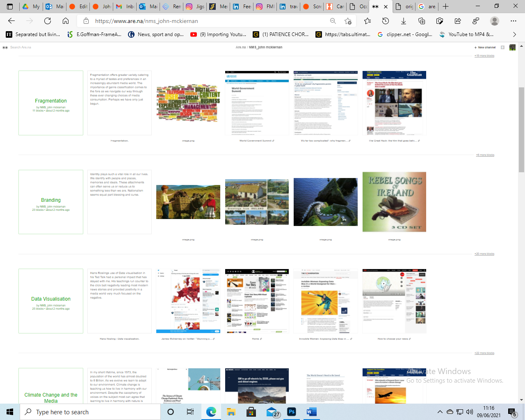The height and width of the screenshot is (420, 525).
Task: Switch to the LinkedIn Feed tab
Action: pyautogui.click(x=242, y=7)
